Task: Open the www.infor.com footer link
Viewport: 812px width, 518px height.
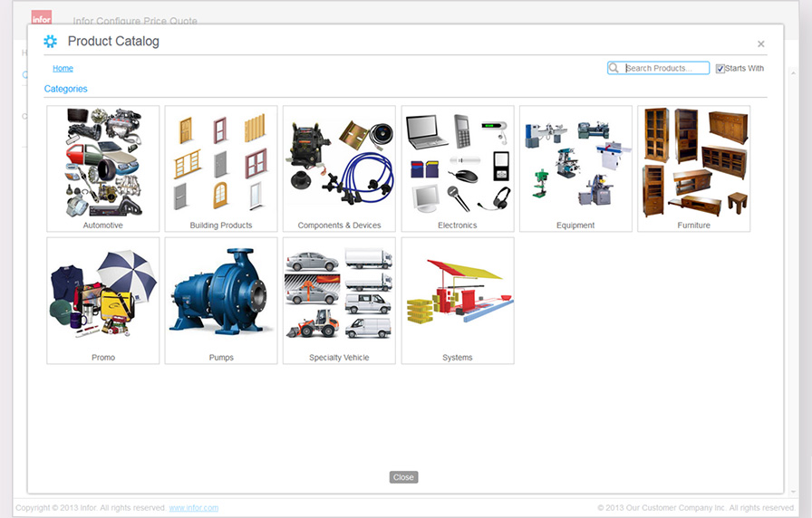Action: pos(193,508)
